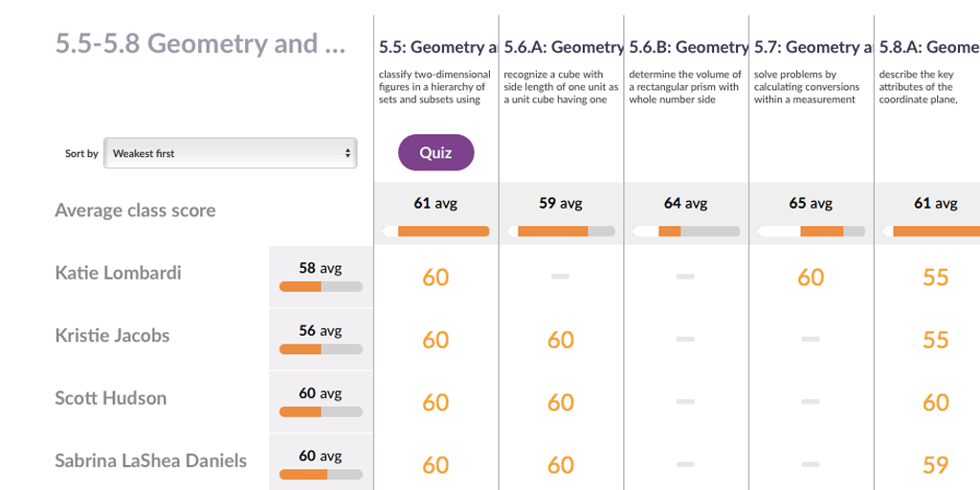The width and height of the screenshot is (980, 490).
Task: Select Sabrina LaShea Daniels name
Action: 150,460
